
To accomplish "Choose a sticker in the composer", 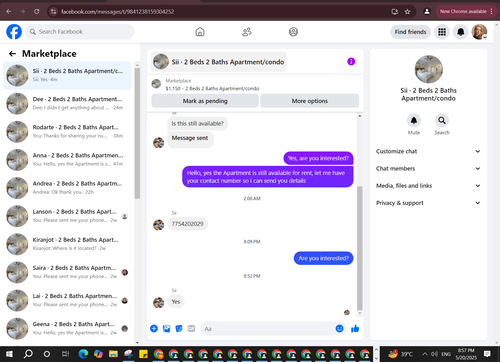I will pos(179,329).
